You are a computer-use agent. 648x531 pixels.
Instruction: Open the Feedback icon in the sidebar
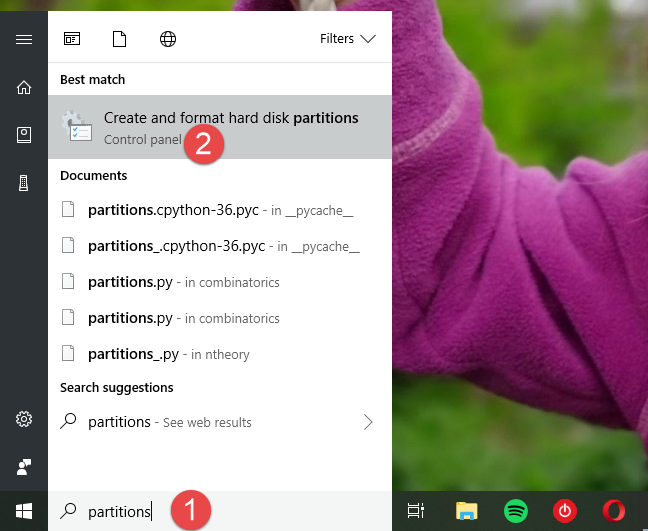pos(24,467)
